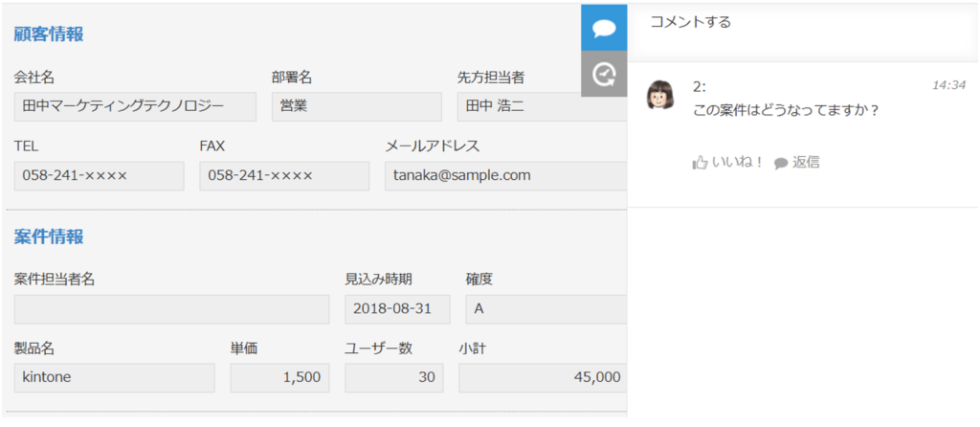Click the thumbs-up icon beside いいね！

700,163
